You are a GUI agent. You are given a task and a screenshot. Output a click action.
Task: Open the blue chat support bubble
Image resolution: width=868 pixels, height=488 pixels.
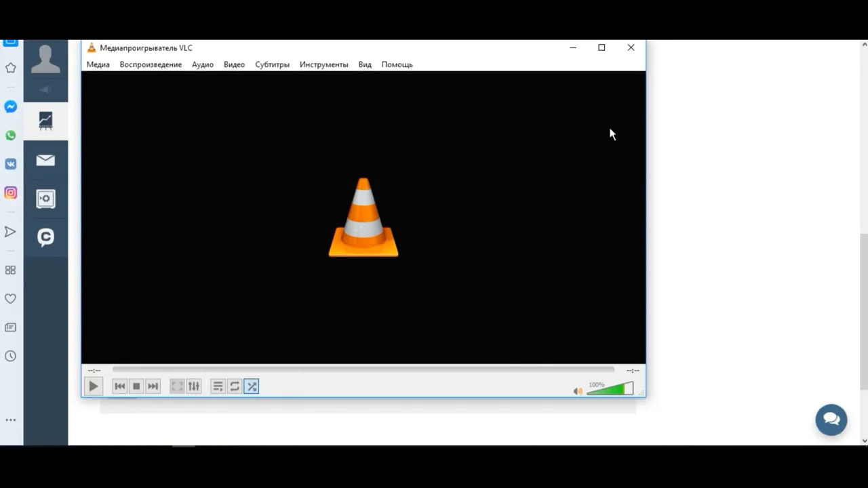coord(831,420)
